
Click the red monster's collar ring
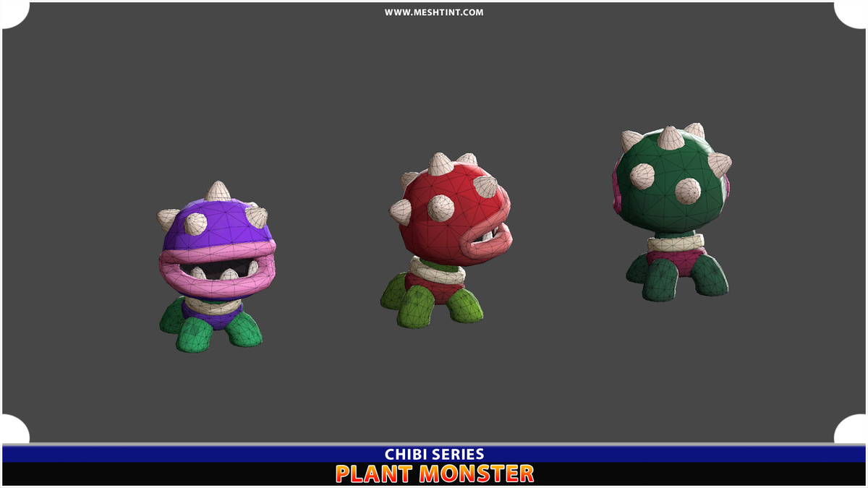pos(438,273)
